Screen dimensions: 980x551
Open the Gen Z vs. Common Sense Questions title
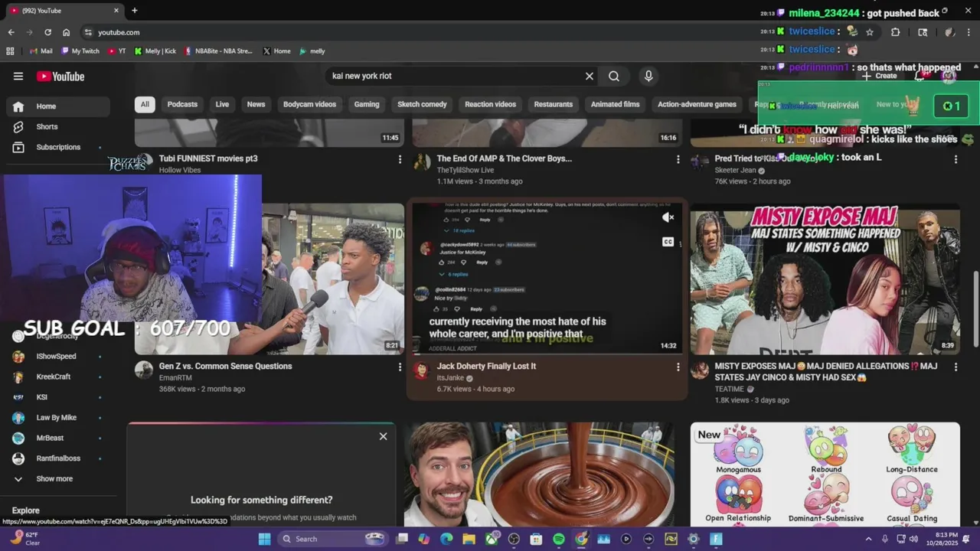[225, 367]
